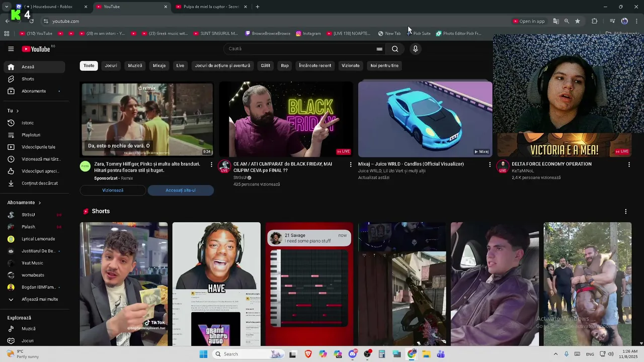Open more options for Zara sponsored ad
644x362 pixels.
click(211, 164)
